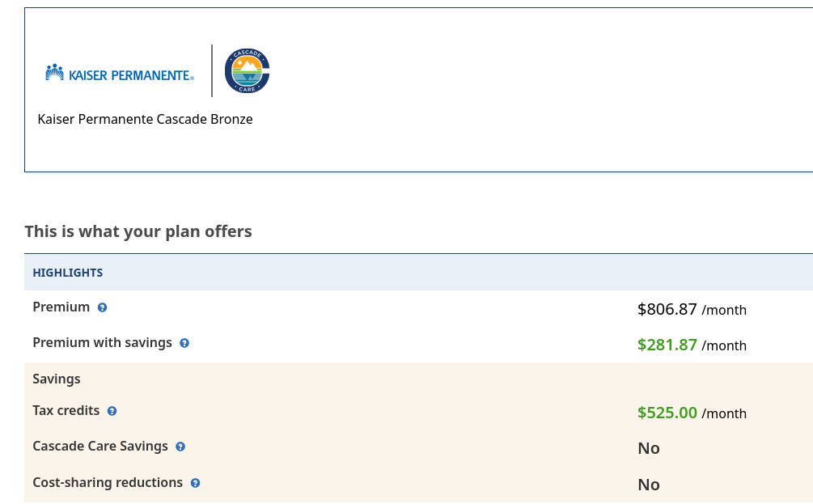Open the Cost-sharing reductions help tooltip

coord(195,483)
